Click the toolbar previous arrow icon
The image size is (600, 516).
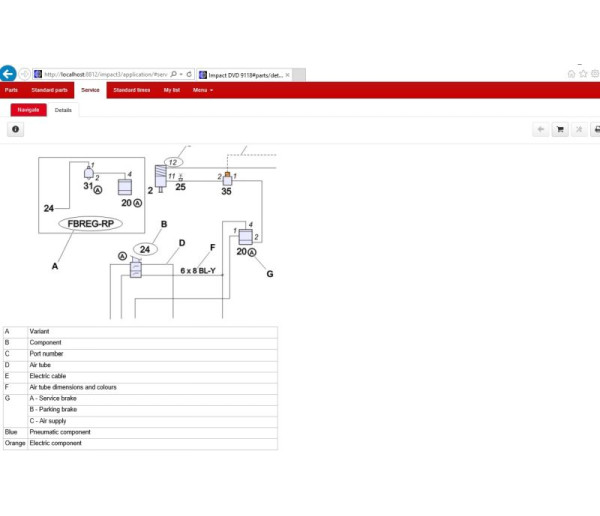click(x=540, y=129)
